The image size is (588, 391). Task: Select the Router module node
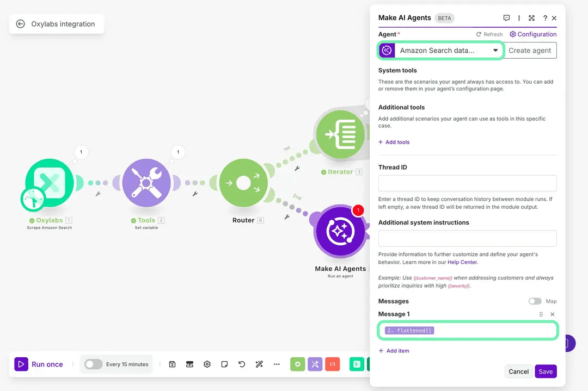tap(243, 183)
